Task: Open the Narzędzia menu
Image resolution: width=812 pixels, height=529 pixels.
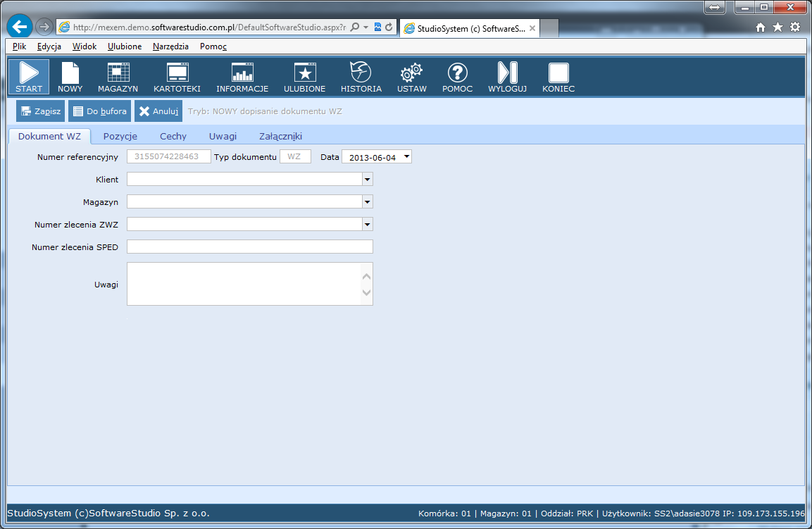Action: [171, 46]
